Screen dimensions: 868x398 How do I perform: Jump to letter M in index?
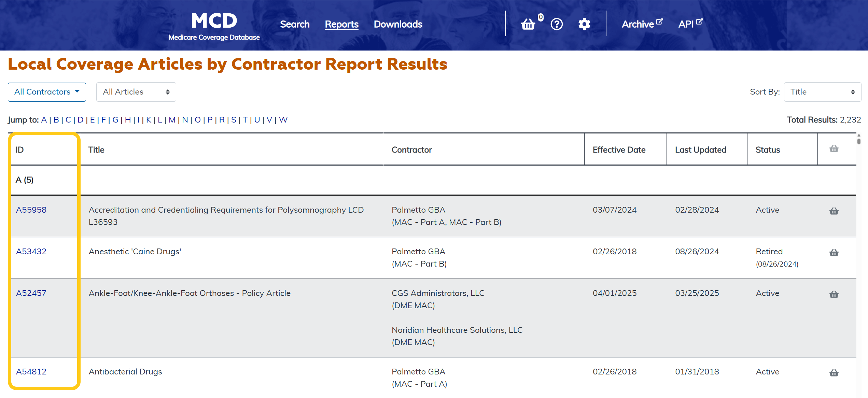[172, 120]
